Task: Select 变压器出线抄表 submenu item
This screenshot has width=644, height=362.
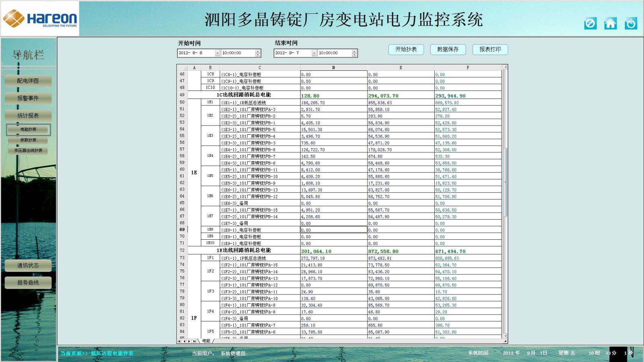Action: [x=28, y=150]
